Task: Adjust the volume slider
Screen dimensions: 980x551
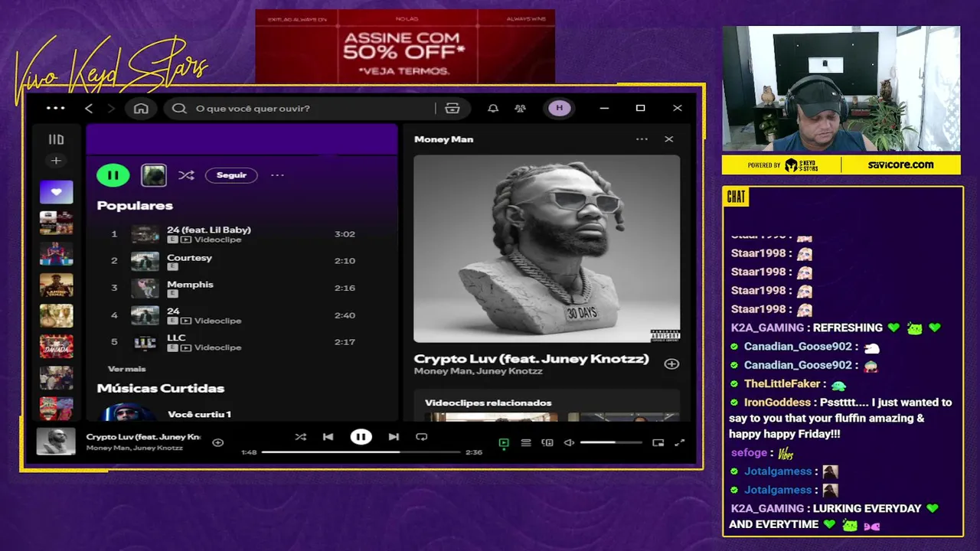Action: click(x=611, y=442)
